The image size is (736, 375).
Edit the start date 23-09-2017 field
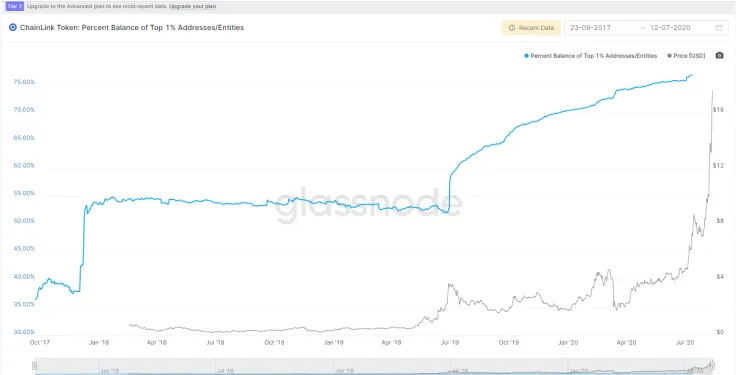click(x=590, y=28)
